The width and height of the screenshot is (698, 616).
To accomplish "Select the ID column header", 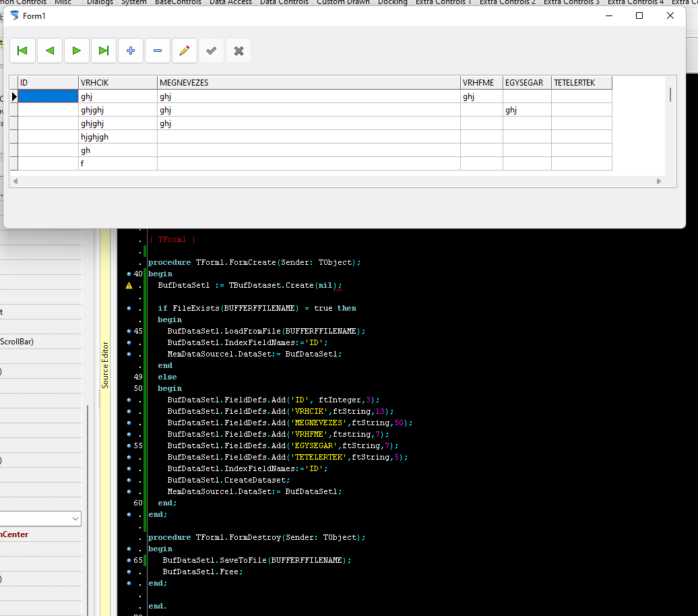I will (48, 83).
